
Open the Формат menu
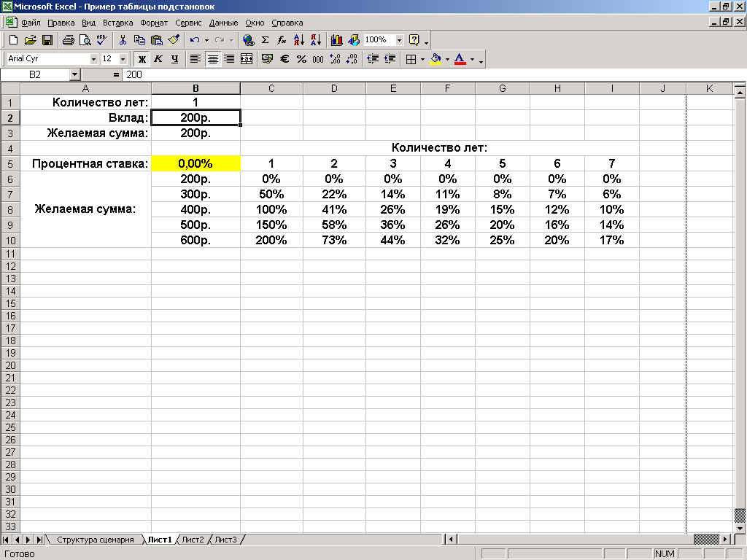tap(154, 23)
